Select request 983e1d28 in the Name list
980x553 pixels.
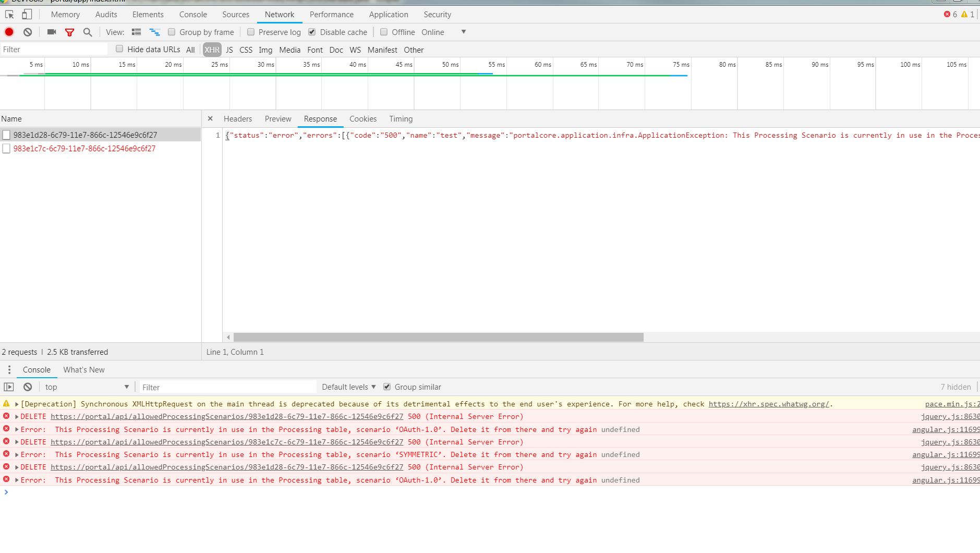click(x=100, y=135)
